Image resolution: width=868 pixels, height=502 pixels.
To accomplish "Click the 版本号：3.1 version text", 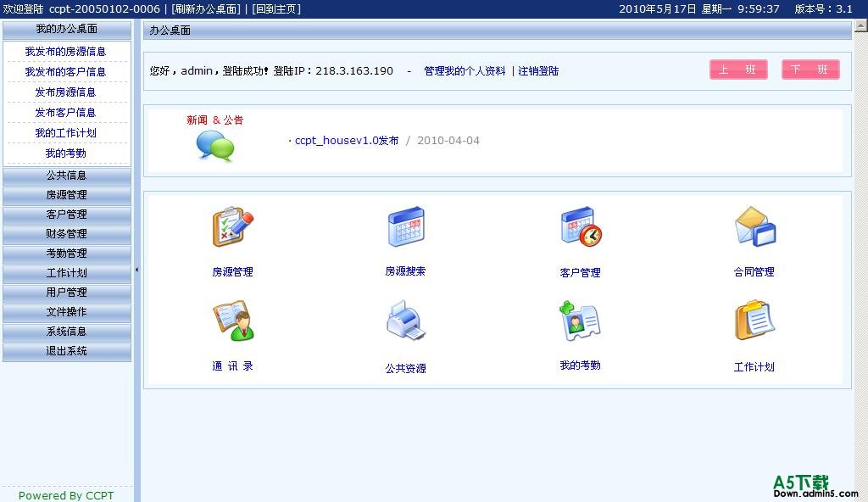I will click(x=824, y=8).
